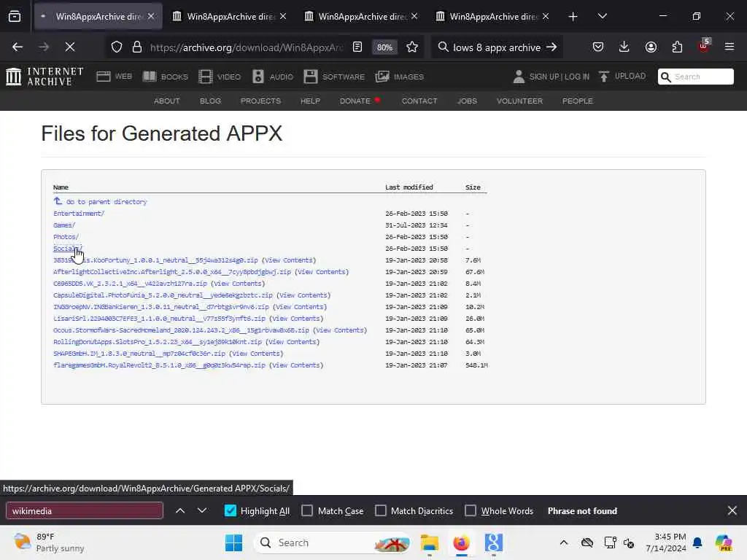Close the find bar
Screen dimensions: 747x560
tap(732, 510)
